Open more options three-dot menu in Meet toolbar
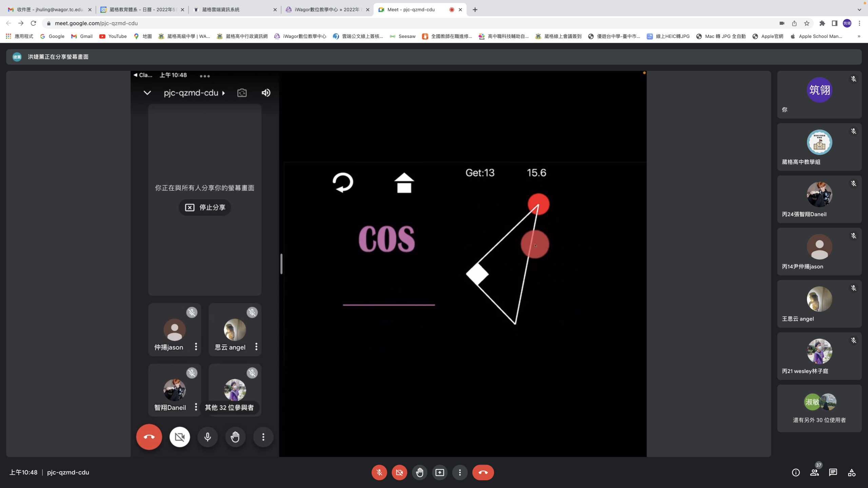 (x=460, y=472)
